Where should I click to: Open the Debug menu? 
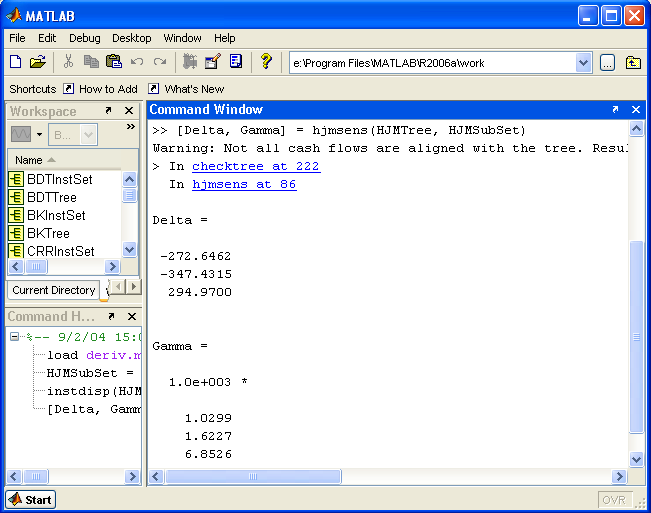tap(85, 38)
